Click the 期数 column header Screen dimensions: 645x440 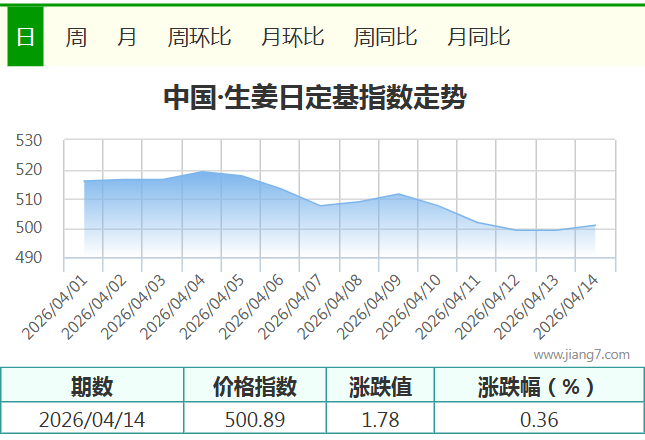pyautogui.click(x=91, y=386)
